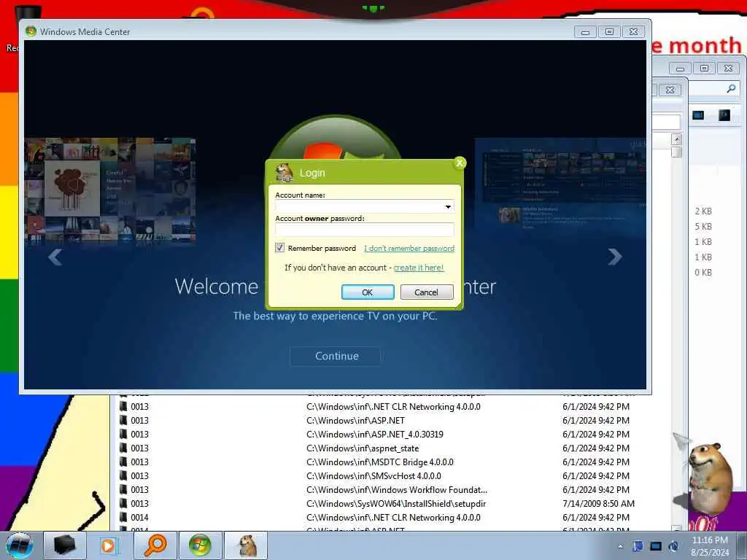
Task: Click the dark panel toolbar icon in background window
Action: tap(724, 115)
